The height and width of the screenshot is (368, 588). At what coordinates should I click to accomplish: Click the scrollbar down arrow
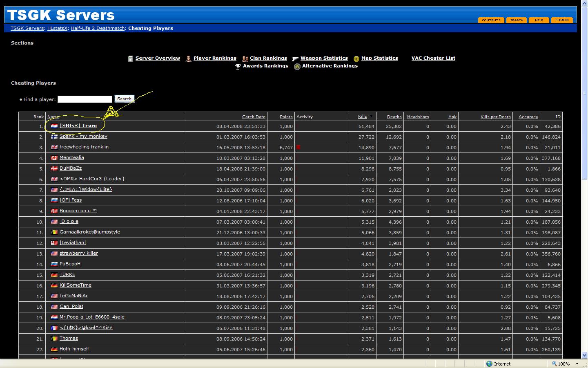pos(584,355)
